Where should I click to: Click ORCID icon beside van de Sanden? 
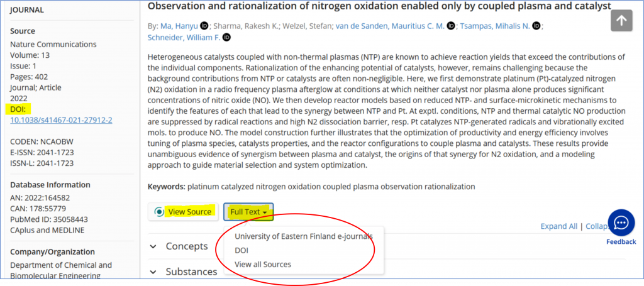point(451,26)
